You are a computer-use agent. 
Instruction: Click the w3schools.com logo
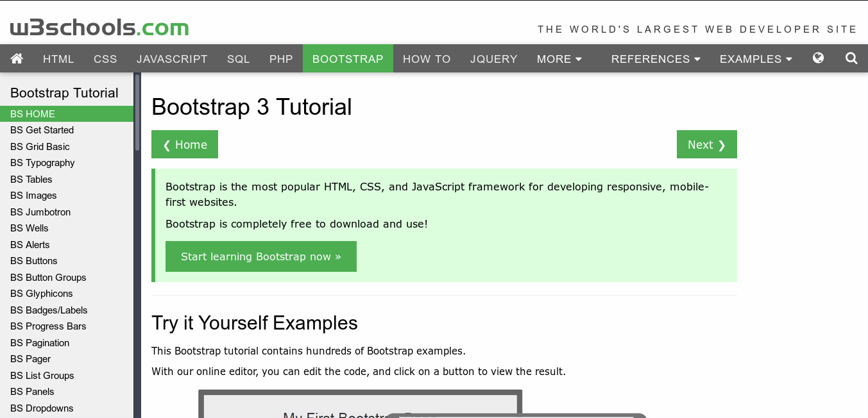tap(99, 27)
